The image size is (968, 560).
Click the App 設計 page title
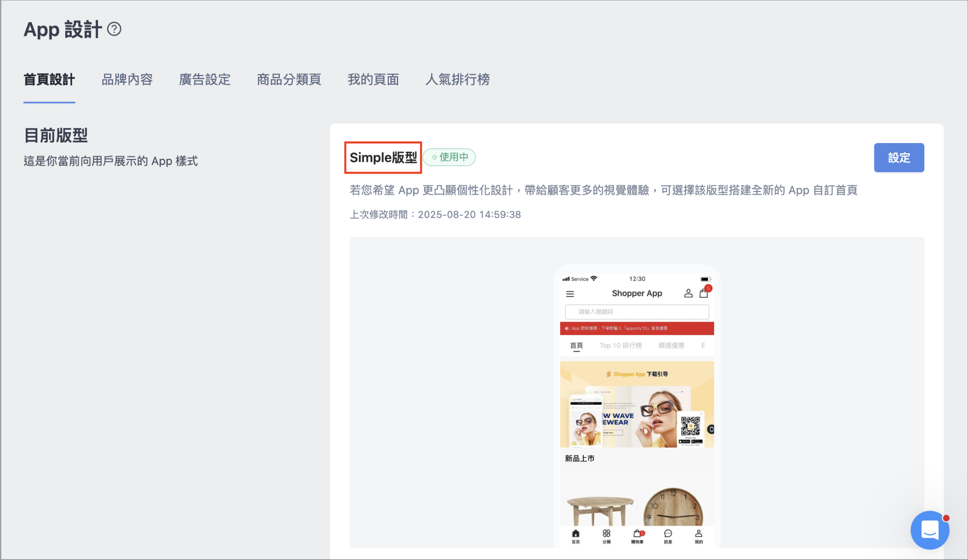[63, 30]
